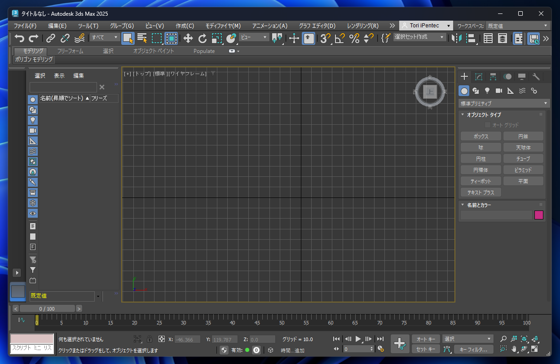The image size is (560, 364).
Task: Open the workspace selector dropdown
Action: (x=518, y=26)
